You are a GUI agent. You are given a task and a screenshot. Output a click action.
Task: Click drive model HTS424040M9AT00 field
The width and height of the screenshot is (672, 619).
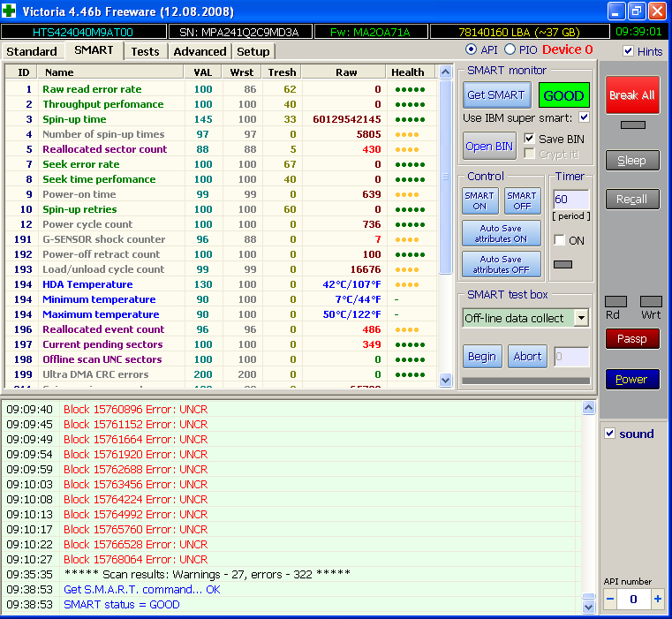pyautogui.click(x=84, y=32)
